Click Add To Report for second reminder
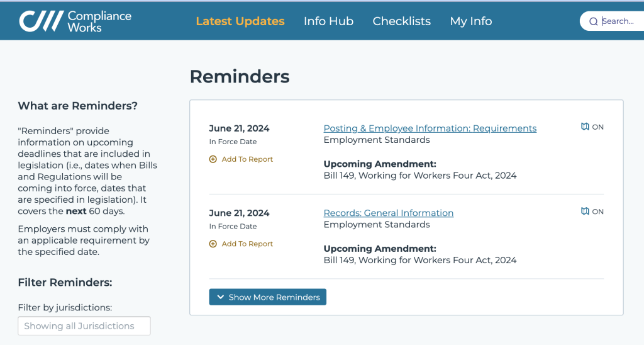Viewport: 644px width, 345px height. point(247,244)
